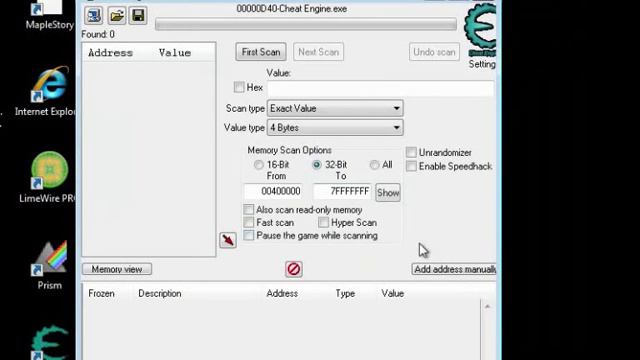Click the cheat table Address column header
Screen dimensions: 640x360
[x=282, y=293]
